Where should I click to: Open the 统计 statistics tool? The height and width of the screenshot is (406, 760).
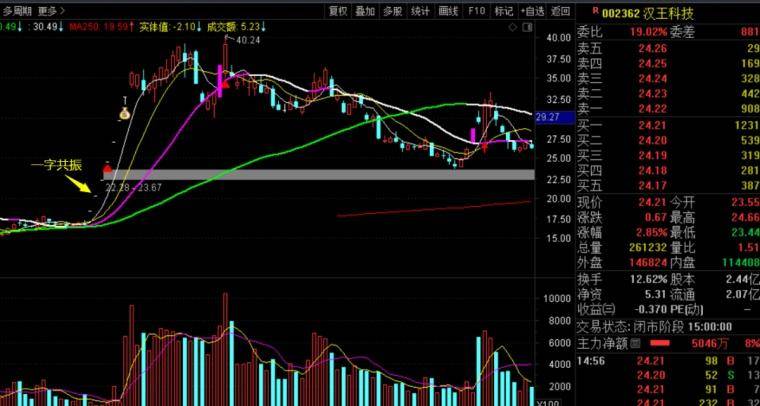420,11
